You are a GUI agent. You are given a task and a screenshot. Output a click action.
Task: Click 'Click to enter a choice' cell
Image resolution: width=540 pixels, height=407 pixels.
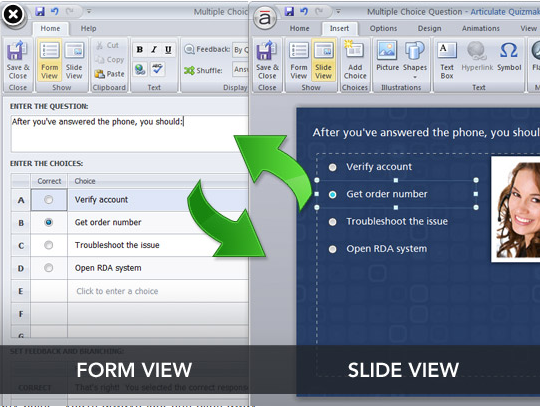tap(117, 291)
